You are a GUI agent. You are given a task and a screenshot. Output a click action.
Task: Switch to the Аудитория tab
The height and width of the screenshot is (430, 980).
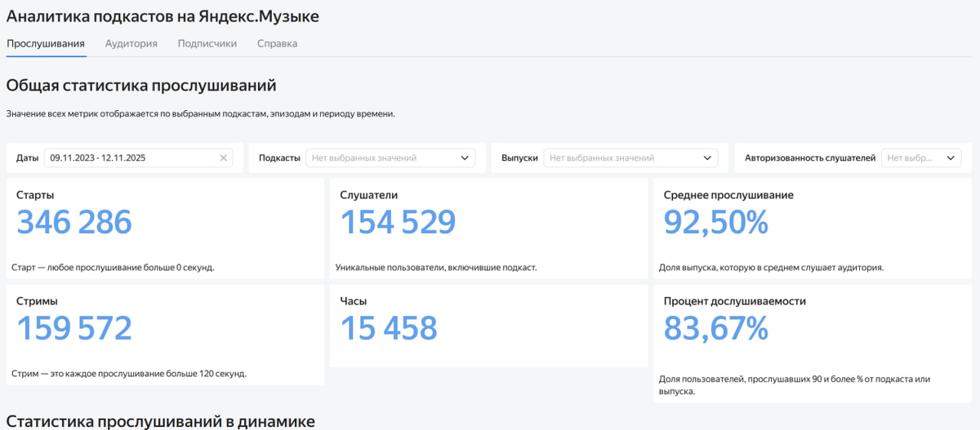(131, 43)
